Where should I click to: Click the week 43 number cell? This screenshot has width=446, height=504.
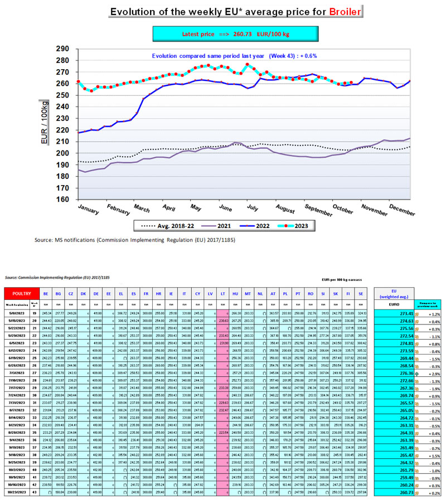34,492
